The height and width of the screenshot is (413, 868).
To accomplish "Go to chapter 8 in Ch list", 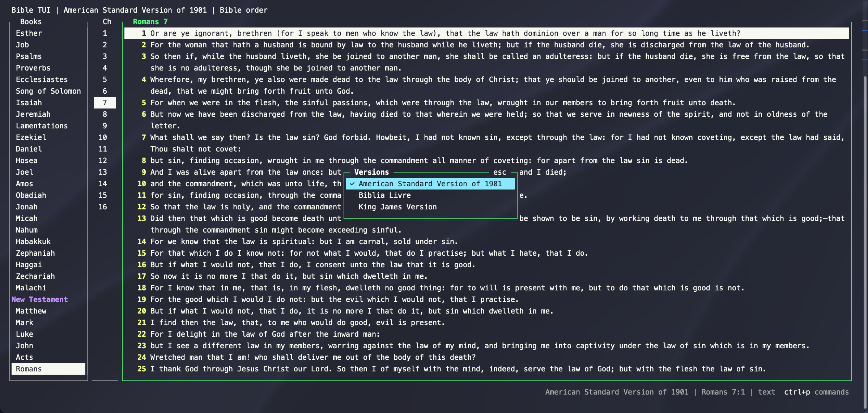I will click(105, 114).
